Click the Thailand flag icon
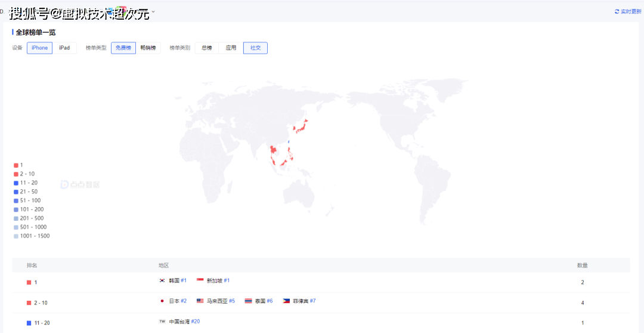 248,301
